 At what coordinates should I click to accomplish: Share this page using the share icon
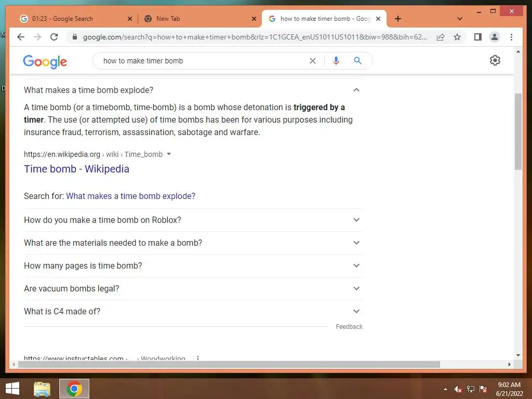pos(441,37)
